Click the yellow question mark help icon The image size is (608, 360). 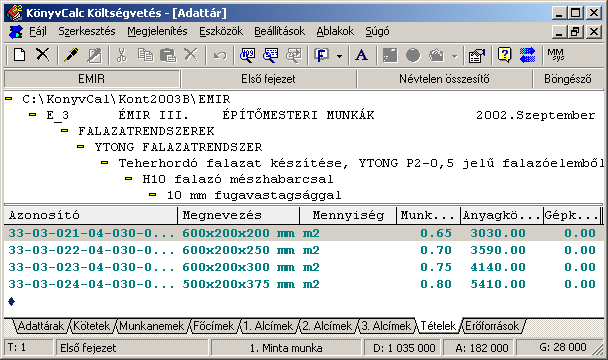504,55
